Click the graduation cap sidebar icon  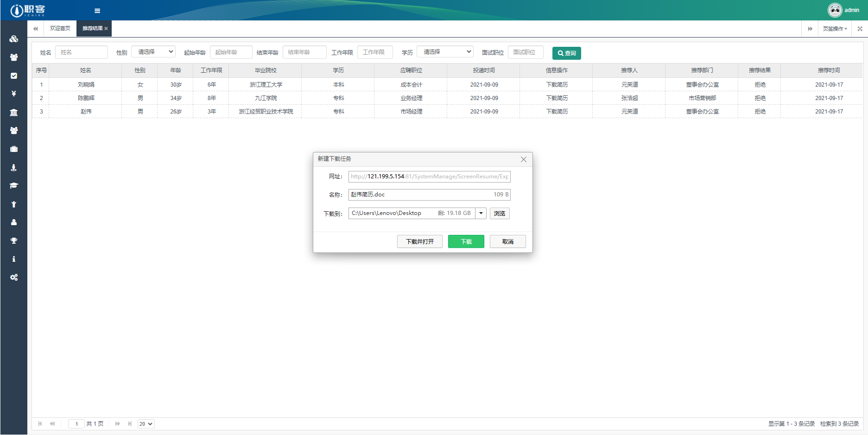point(14,185)
